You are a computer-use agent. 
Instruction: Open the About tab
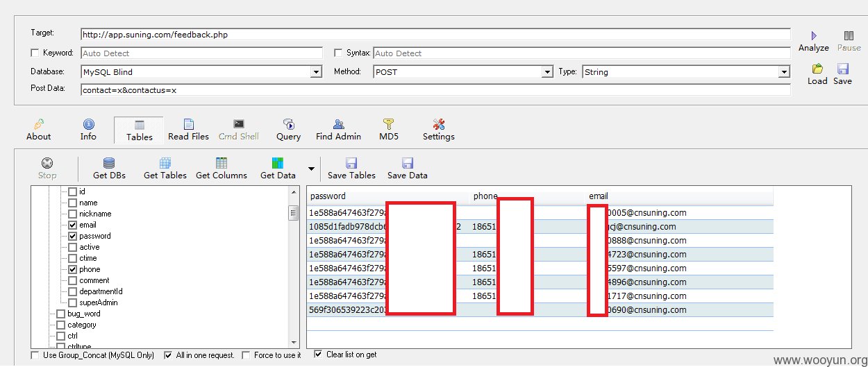(x=39, y=130)
